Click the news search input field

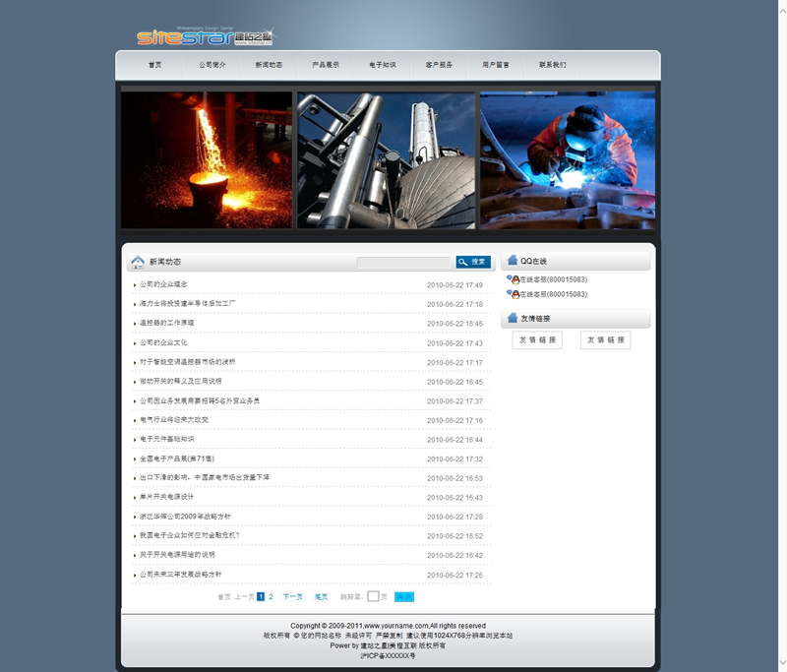pos(402,262)
